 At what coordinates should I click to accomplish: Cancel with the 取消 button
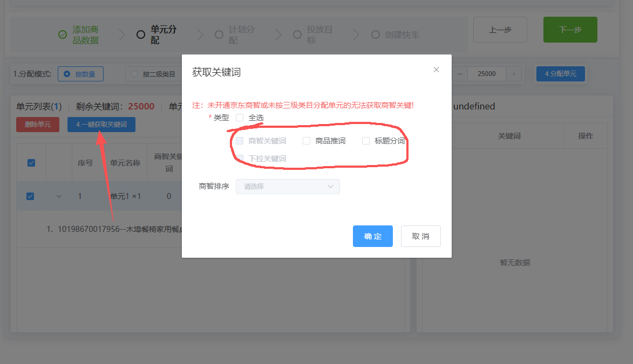click(421, 236)
